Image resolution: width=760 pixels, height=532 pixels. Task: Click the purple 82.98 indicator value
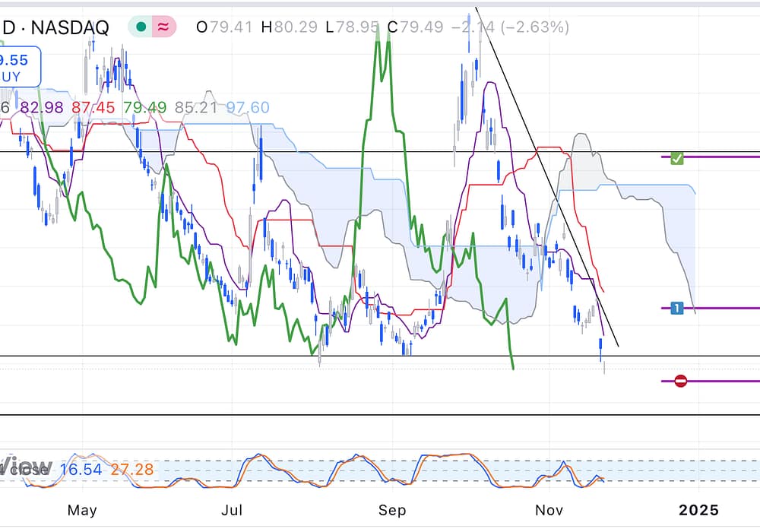pos(42,108)
